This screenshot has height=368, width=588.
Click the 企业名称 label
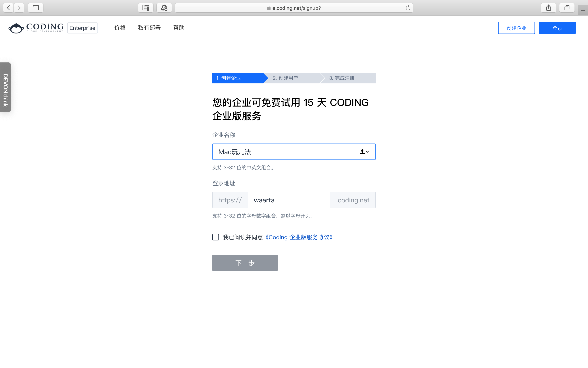(224, 135)
